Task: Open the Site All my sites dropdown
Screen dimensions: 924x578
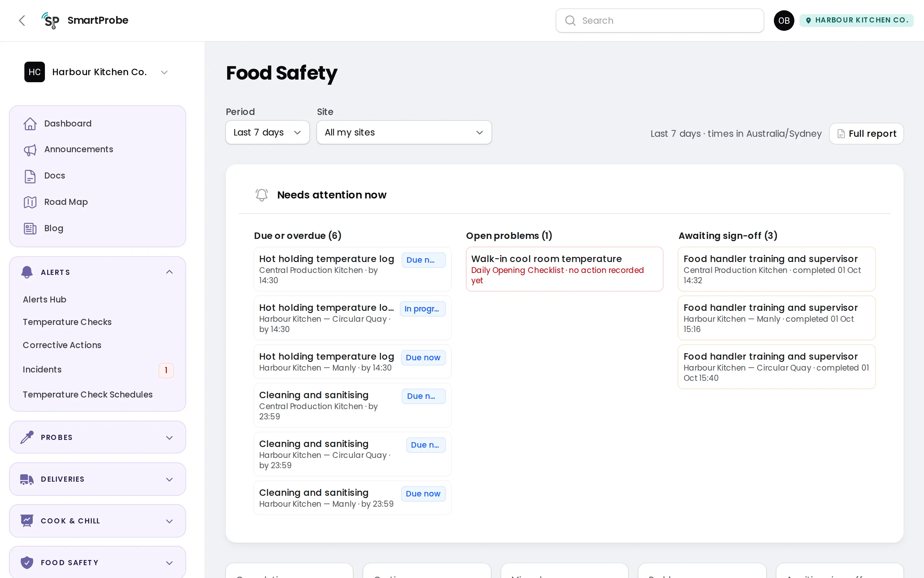Action: (x=404, y=132)
